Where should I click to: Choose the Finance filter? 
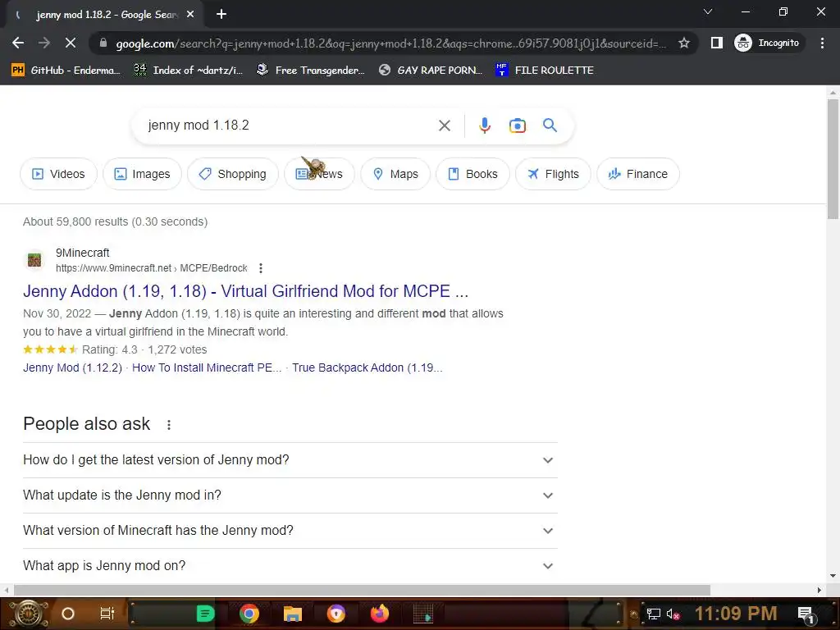click(x=638, y=174)
